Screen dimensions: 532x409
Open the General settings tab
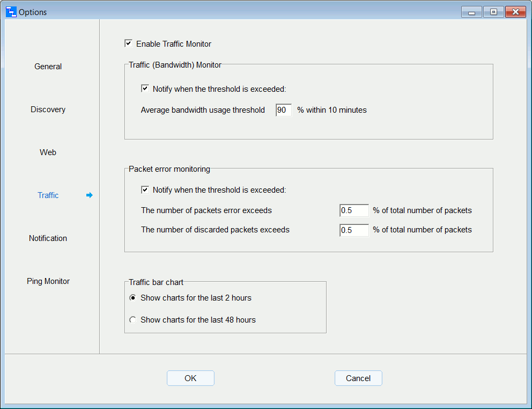pos(48,67)
